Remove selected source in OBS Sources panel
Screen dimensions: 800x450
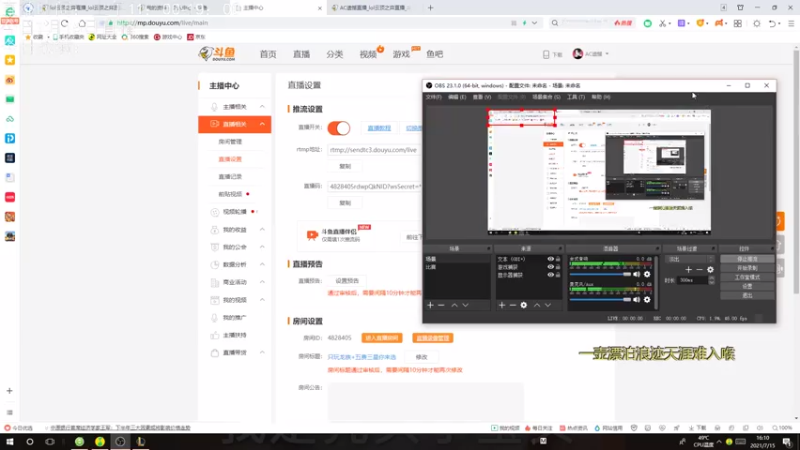click(513, 305)
